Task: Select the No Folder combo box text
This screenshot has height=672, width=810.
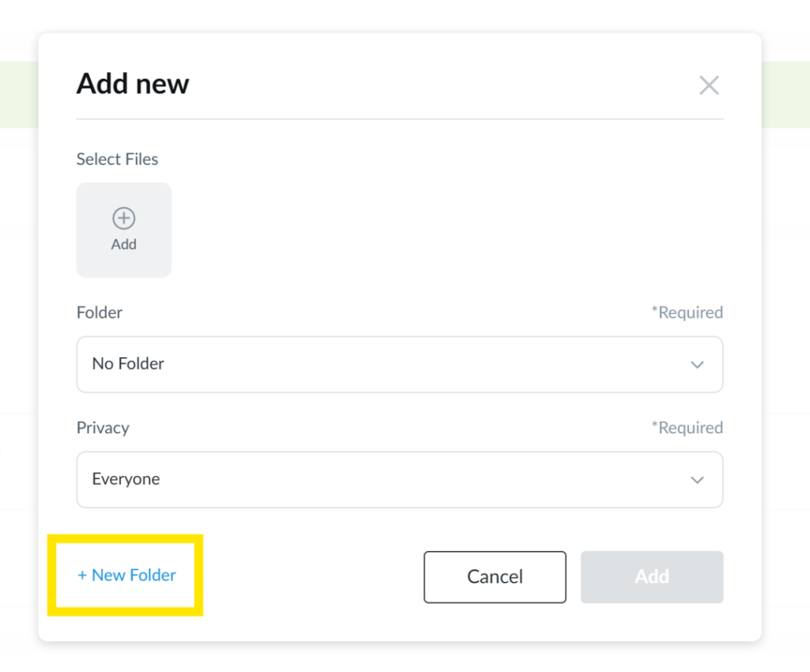Action: 128,364
